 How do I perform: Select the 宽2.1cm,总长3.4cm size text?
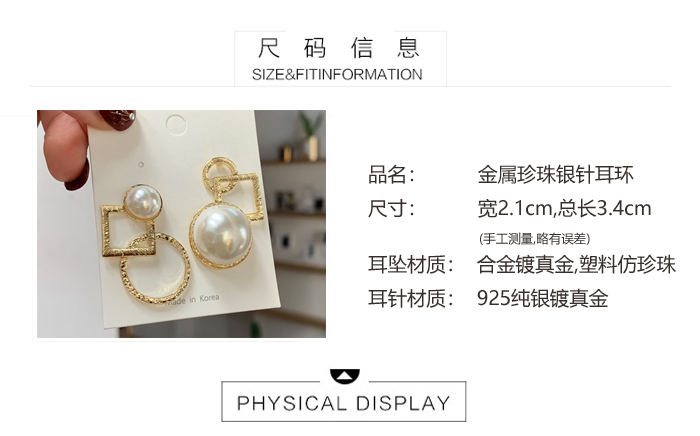coord(564,208)
